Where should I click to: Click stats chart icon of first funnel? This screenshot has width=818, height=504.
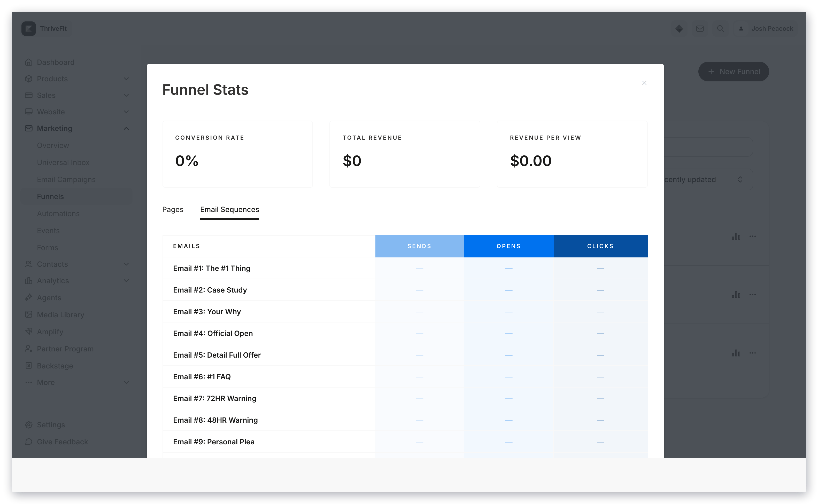click(736, 236)
